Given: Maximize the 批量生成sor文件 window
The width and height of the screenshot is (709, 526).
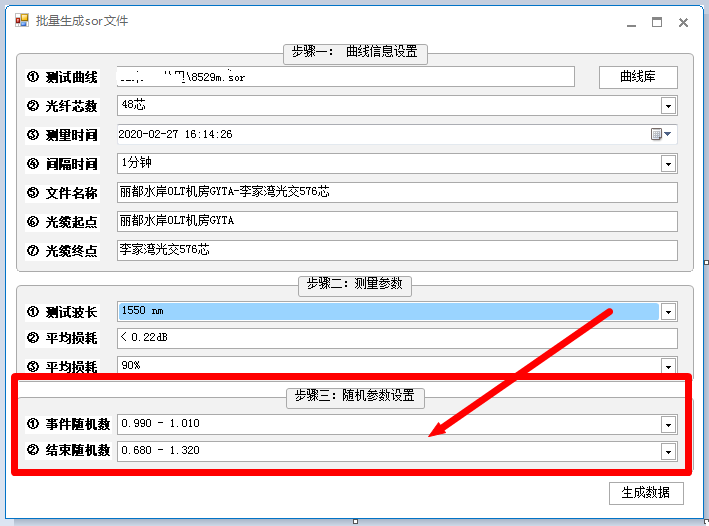Looking at the screenshot, I should tap(657, 22).
